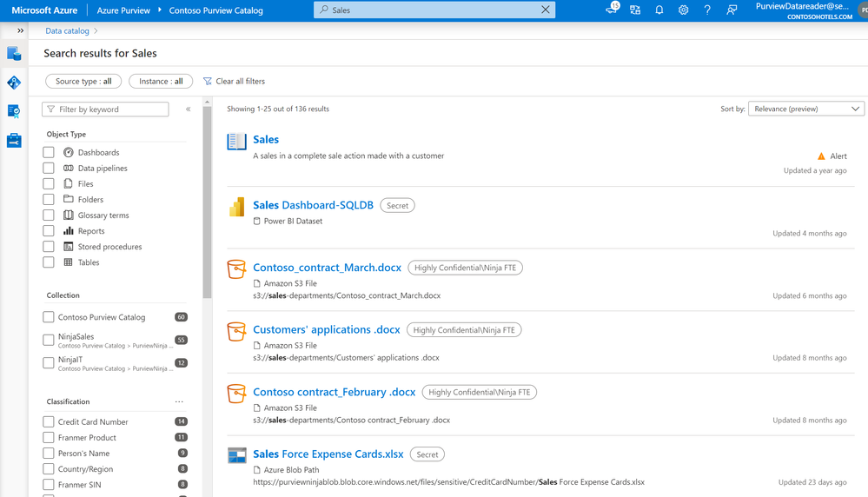Clear the Sales search text with X
The height and width of the screenshot is (497, 868).
[x=546, y=10]
